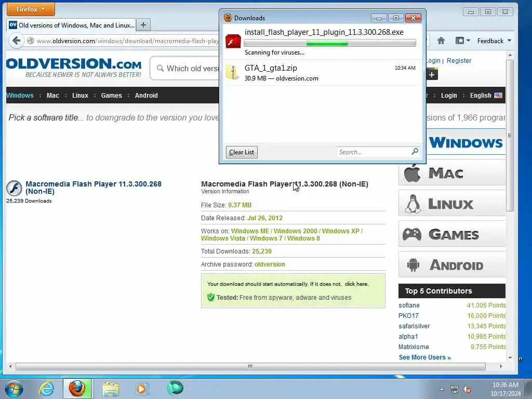Click the flash installer download progress bar
Screen dimensions: 532x399
(x=329, y=43)
